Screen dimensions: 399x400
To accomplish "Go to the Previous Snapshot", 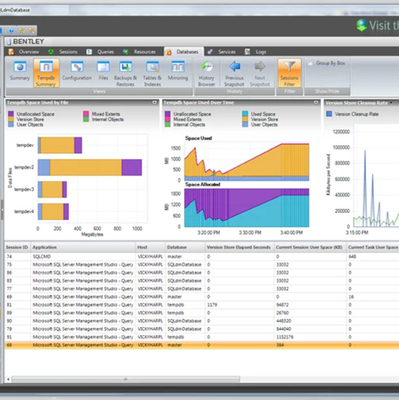I will tap(234, 73).
